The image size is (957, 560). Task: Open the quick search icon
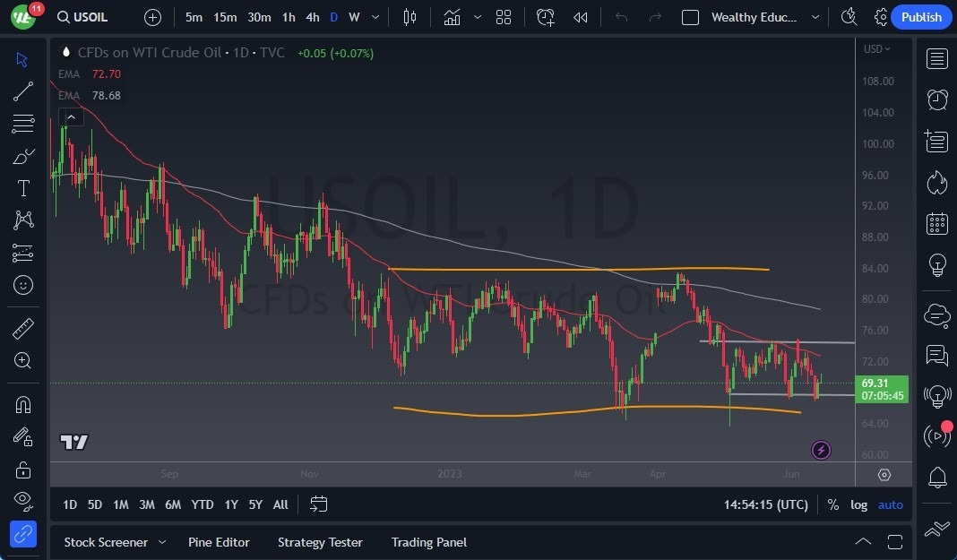849,17
